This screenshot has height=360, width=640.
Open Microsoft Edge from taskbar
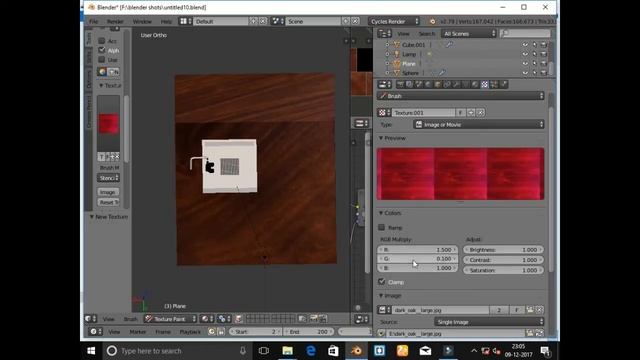click(x=311, y=351)
